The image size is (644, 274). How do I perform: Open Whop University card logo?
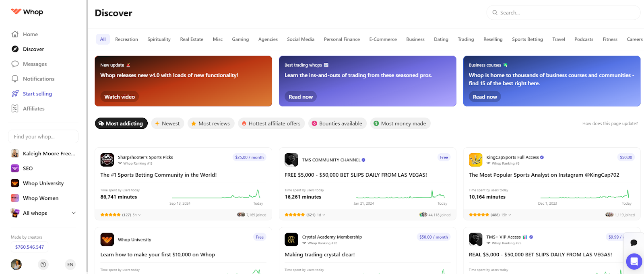[107, 239]
